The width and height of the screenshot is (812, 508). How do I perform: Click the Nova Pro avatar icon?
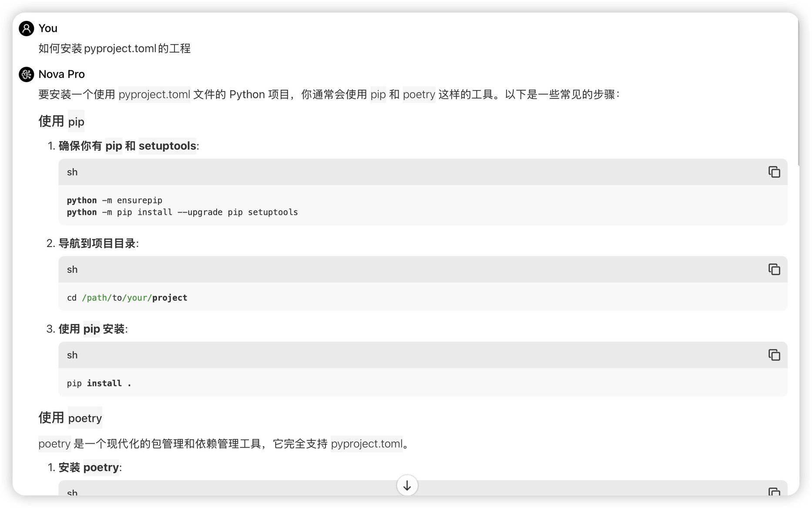[27, 74]
